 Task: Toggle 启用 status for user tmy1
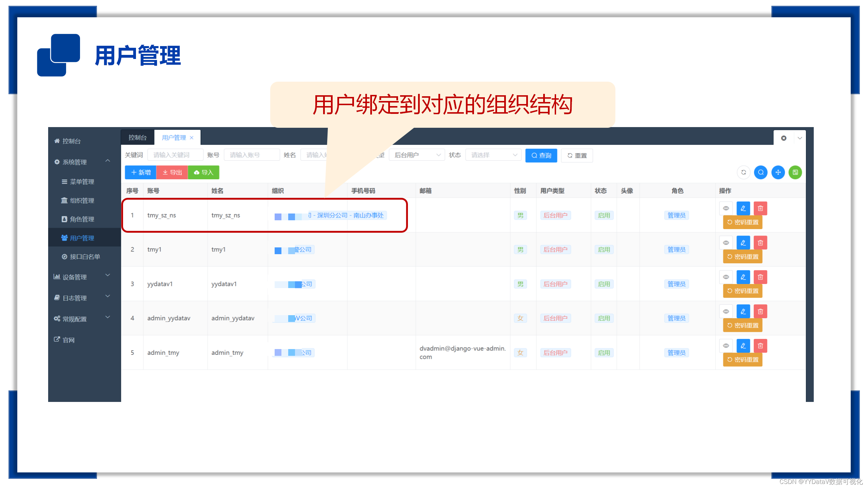coord(604,249)
